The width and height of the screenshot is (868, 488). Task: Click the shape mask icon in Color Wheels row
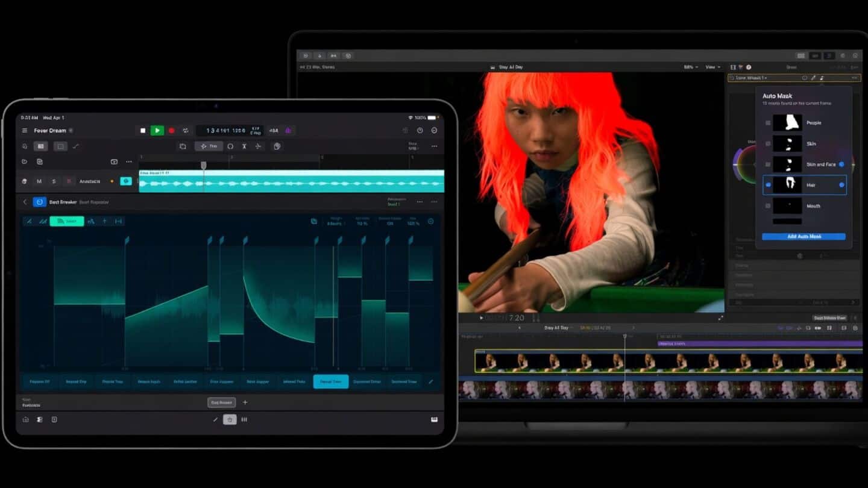[x=804, y=78]
